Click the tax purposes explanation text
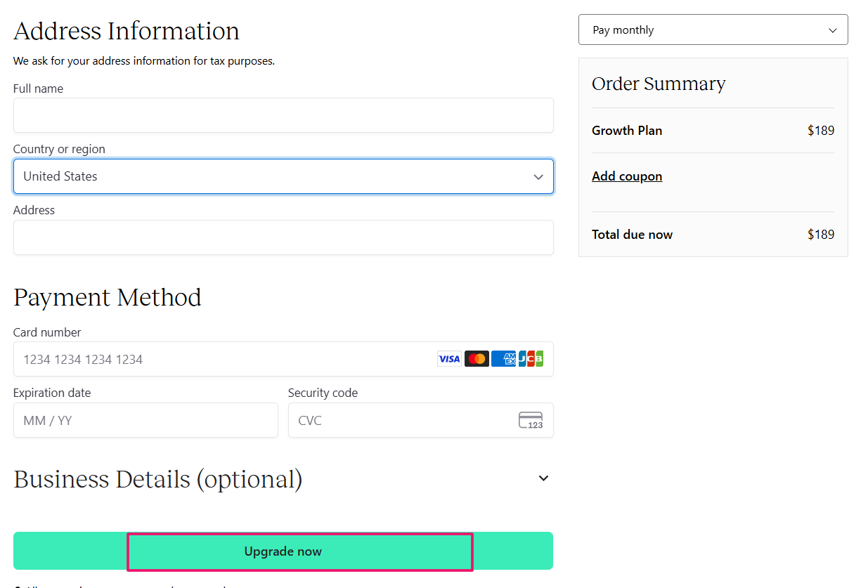 144,61
